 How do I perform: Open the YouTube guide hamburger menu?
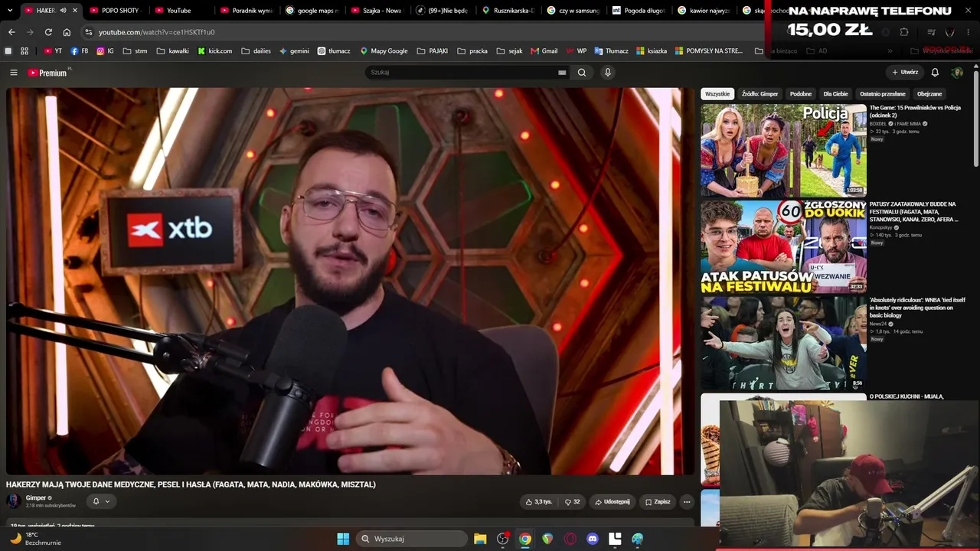click(x=14, y=73)
